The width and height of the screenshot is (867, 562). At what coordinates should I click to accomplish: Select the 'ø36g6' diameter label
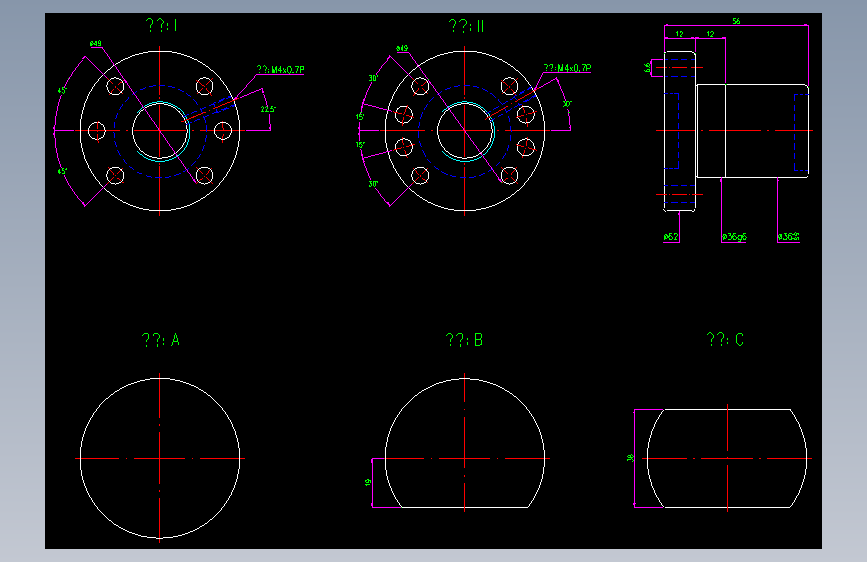coord(734,237)
